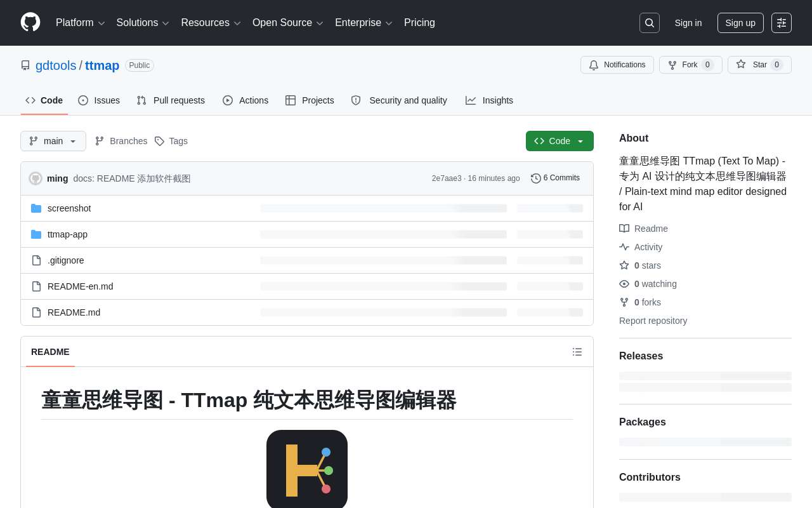
Task: Open the ttmap repository name link
Action: [x=102, y=65]
